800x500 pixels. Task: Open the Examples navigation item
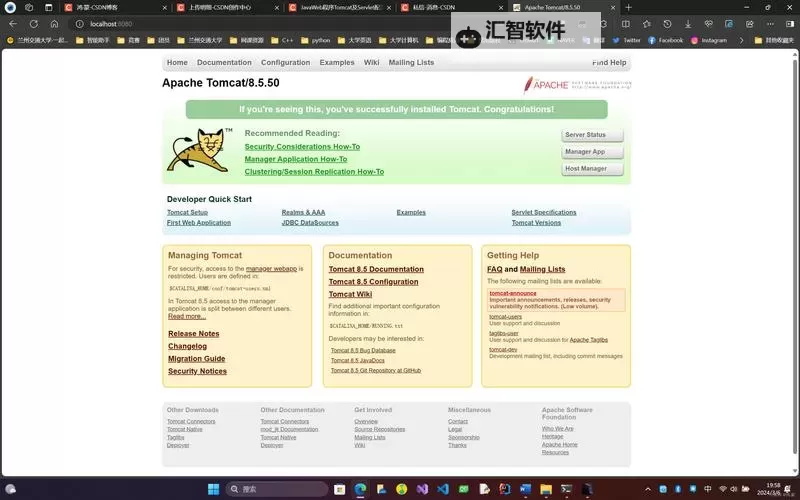337,62
